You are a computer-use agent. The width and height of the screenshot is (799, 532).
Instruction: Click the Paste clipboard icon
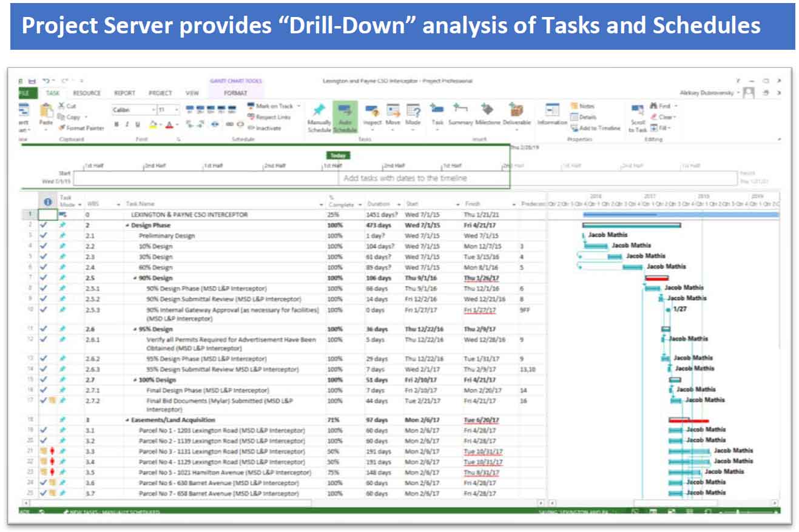point(46,111)
